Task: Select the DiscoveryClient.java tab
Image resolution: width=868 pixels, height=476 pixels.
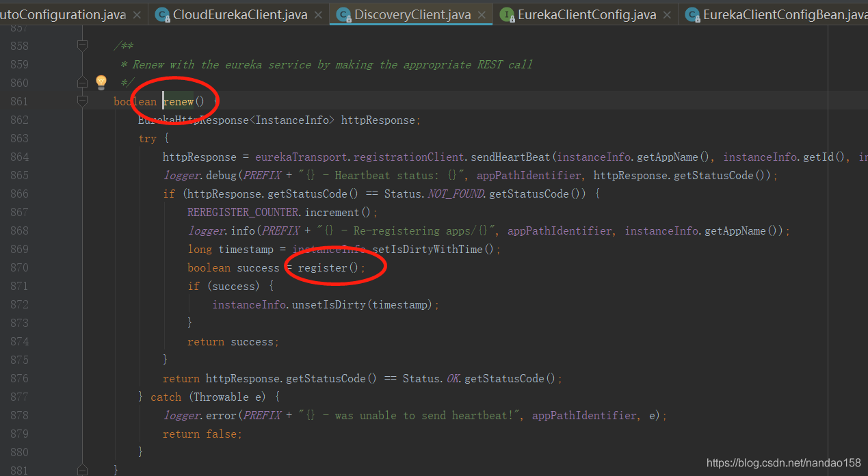Action: pyautogui.click(x=412, y=14)
